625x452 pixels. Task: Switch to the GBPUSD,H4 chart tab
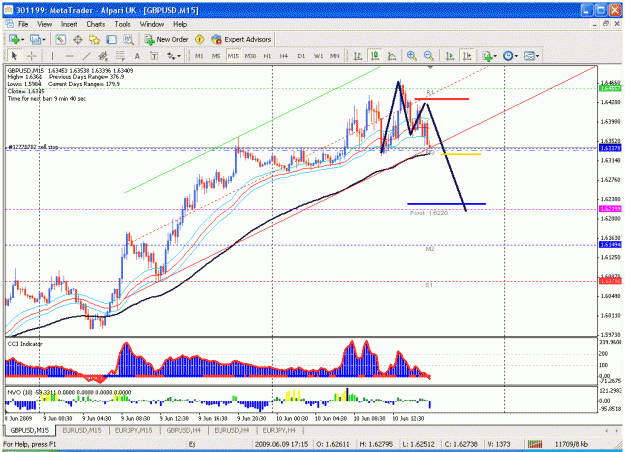183,430
